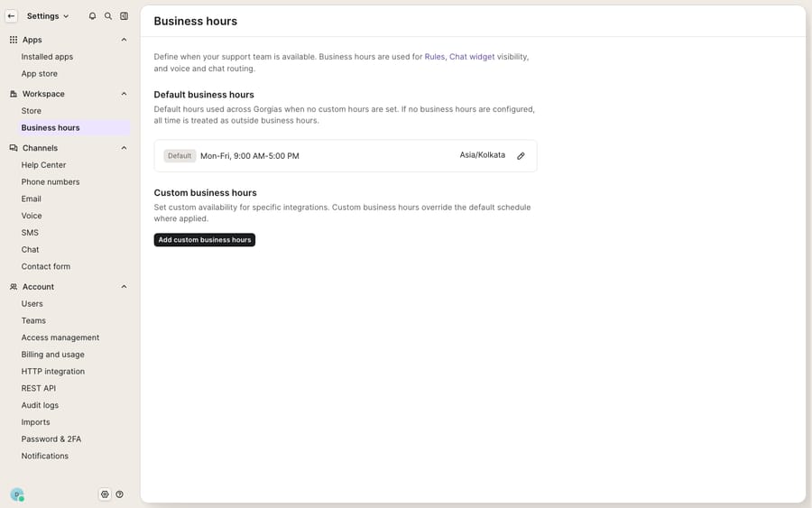This screenshot has height=508, width=812.
Task: Click the Account section header
Action: [x=38, y=287]
